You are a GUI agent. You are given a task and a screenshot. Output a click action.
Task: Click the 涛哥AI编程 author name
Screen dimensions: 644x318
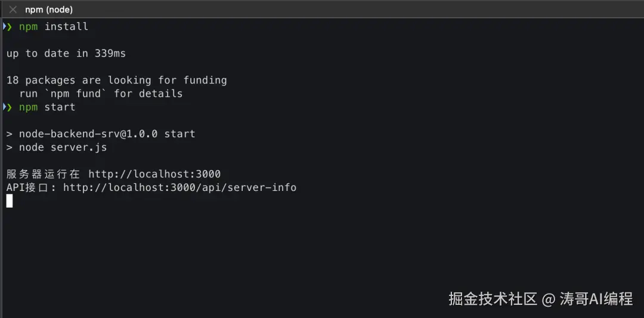point(596,299)
